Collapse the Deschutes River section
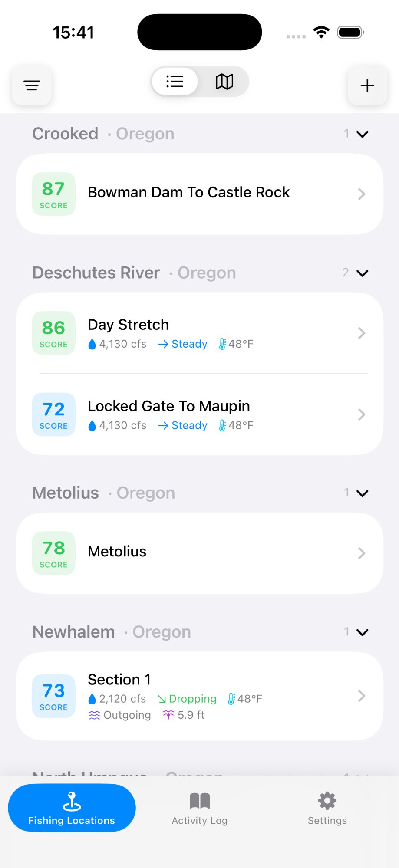 click(x=362, y=273)
